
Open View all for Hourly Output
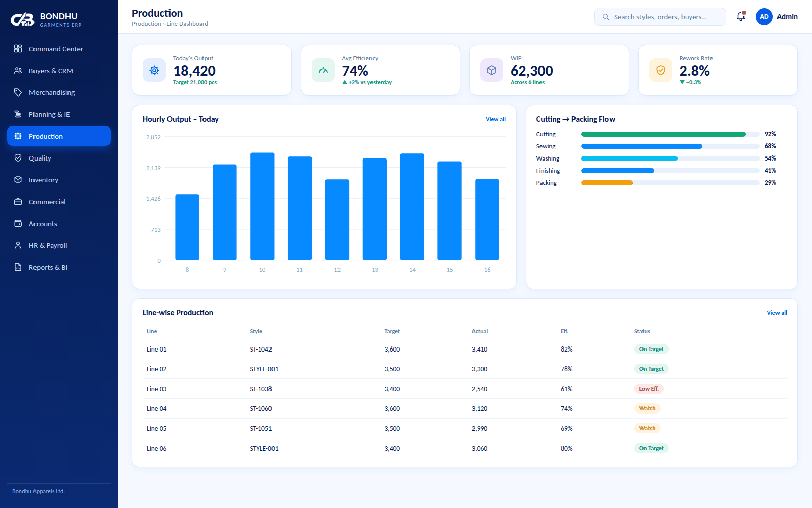(496, 119)
